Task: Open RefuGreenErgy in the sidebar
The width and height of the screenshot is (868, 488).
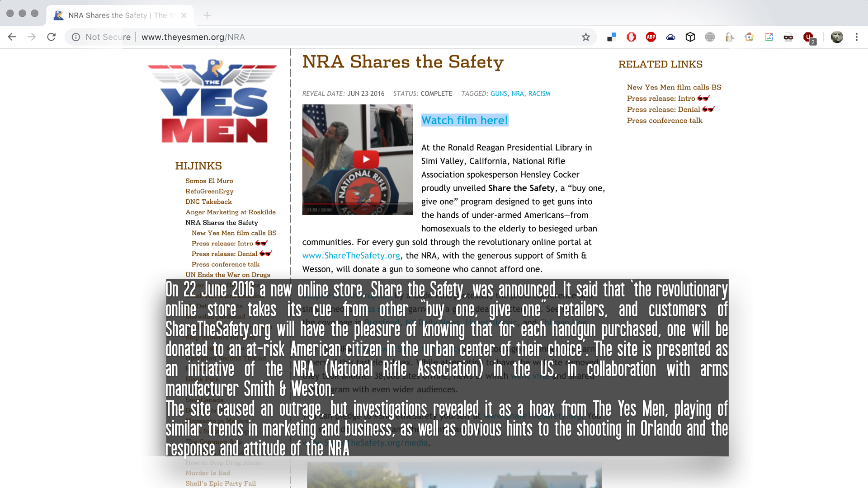Action: coord(209,191)
